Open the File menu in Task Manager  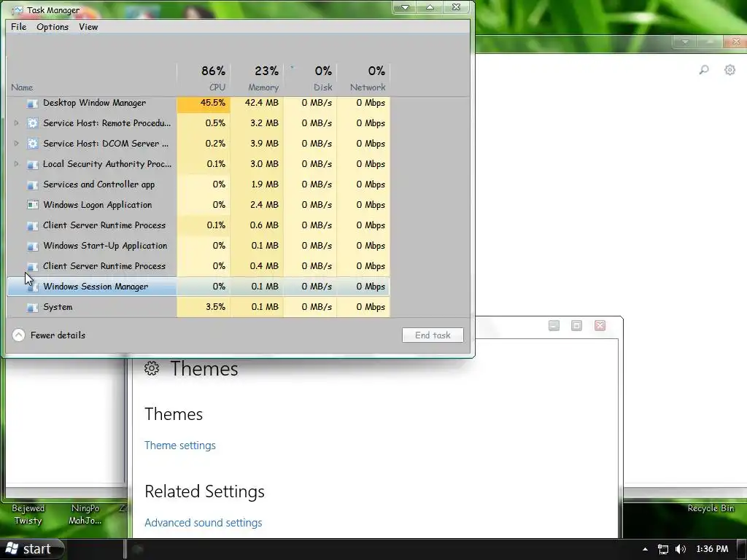click(18, 27)
